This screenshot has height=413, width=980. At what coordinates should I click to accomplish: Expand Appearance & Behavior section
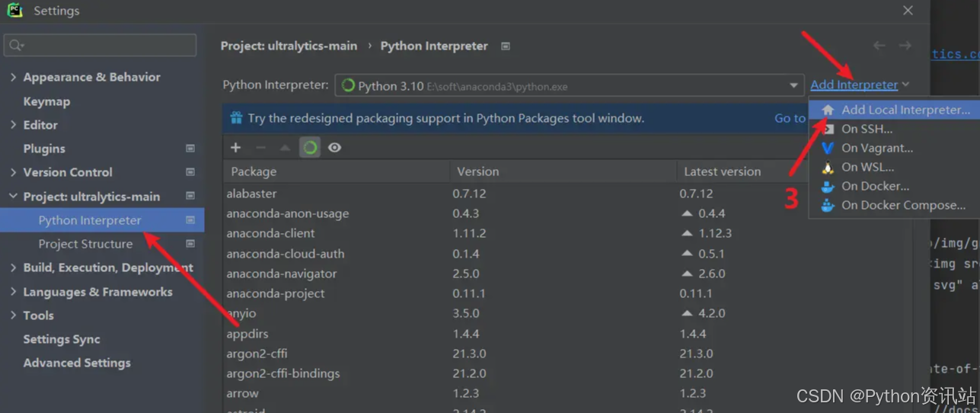coord(13,77)
